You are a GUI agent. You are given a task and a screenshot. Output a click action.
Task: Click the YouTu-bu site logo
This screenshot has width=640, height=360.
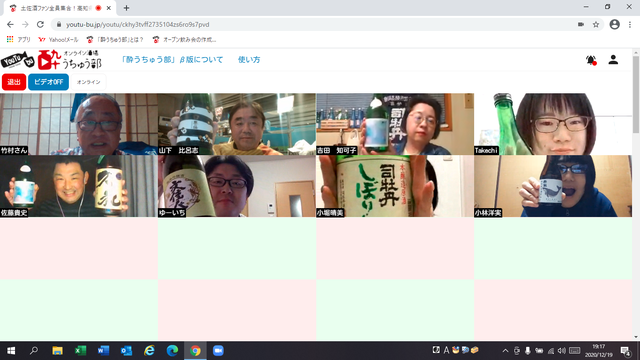click(18, 60)
